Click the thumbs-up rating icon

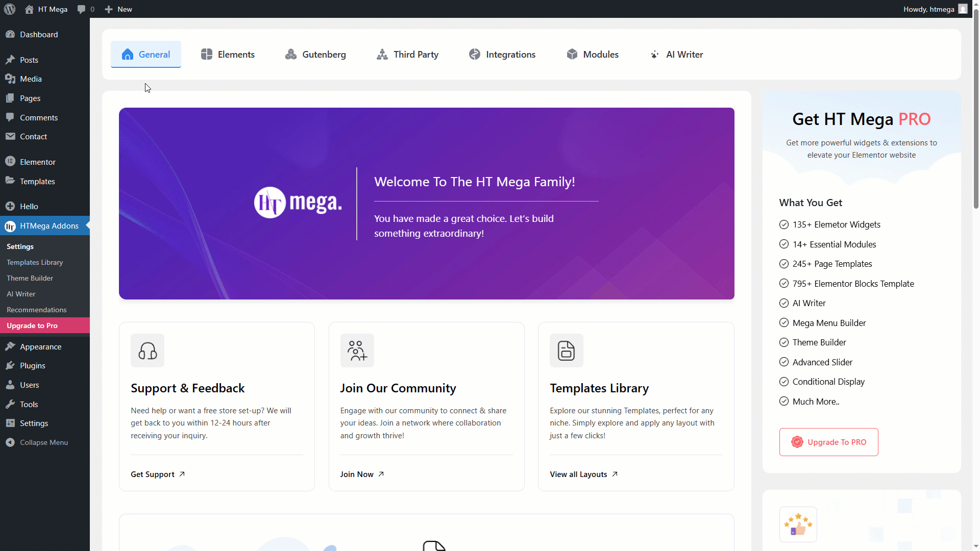(x=798, y=524)
